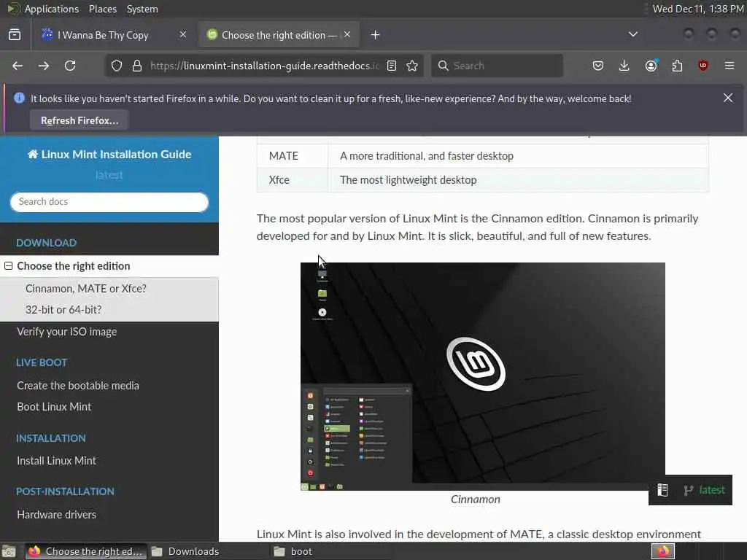
Task: Go to 32-bit or 64-bit? section
Action: pyautogui.click(x=63, y=309)
